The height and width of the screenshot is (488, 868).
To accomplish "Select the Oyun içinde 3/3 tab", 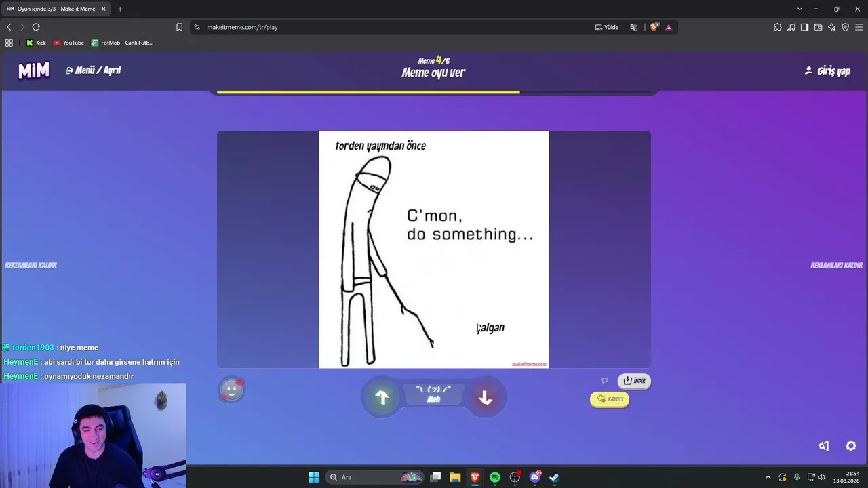I will [56, 9].
